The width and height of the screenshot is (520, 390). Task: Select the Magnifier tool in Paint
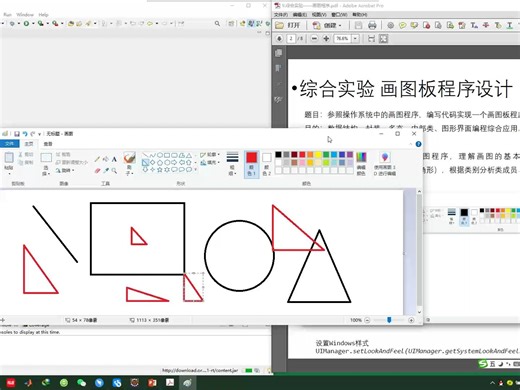coord(114,170)
